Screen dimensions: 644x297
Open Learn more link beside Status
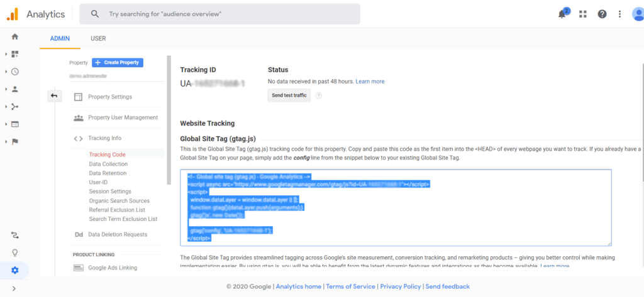click(370, 82)
